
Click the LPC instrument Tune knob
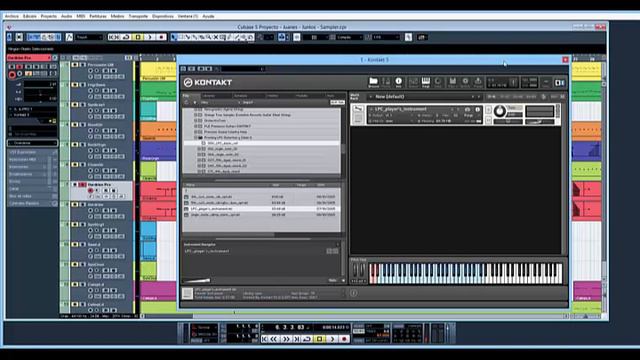499,111
